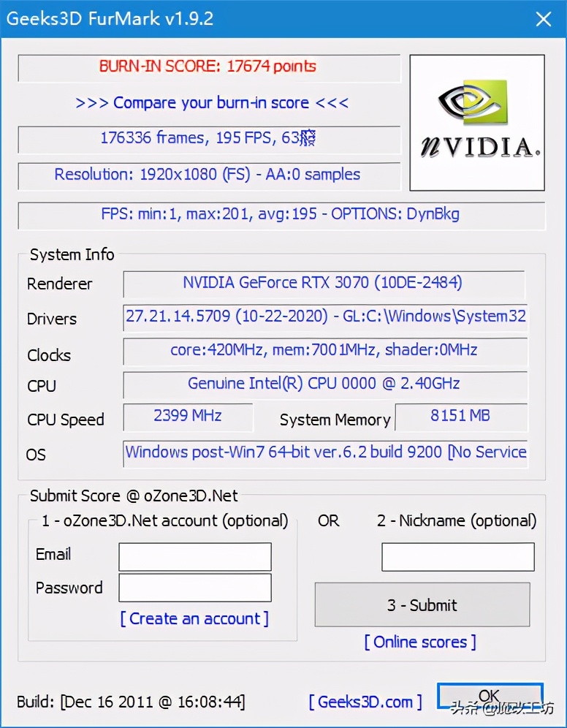Click the '176336 frames, 195 FPS' field

click(x=209, y=139)
